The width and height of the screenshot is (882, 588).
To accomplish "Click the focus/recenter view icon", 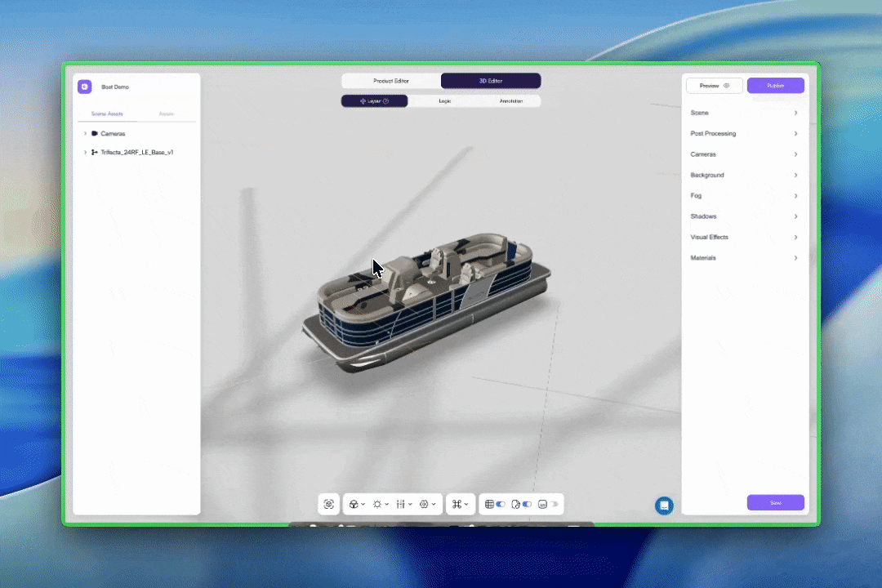I will (x=329, y=505).
